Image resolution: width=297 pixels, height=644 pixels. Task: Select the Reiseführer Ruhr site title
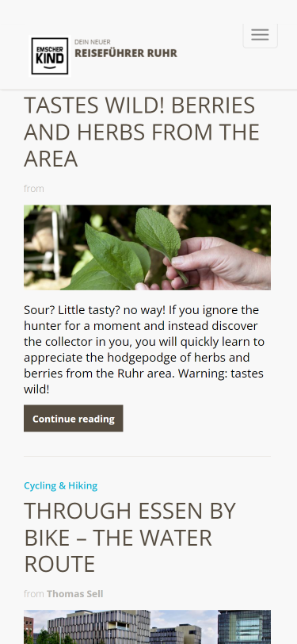126,53
